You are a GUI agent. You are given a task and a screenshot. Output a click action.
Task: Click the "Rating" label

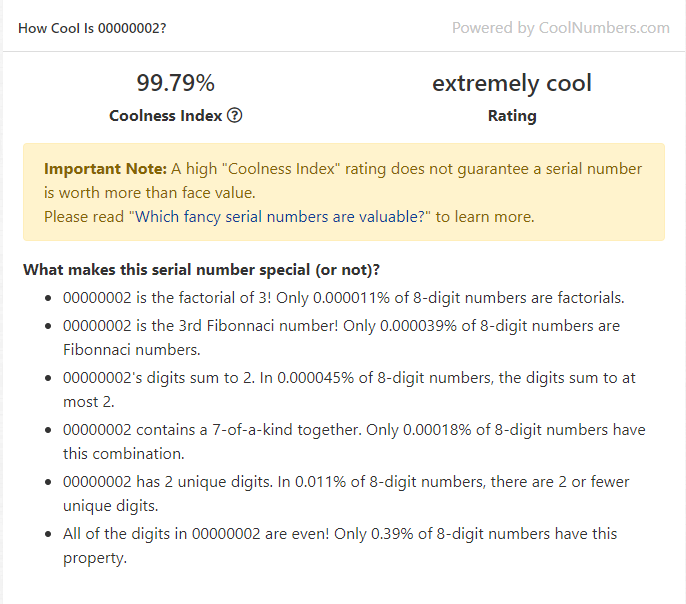pos(512,115)
